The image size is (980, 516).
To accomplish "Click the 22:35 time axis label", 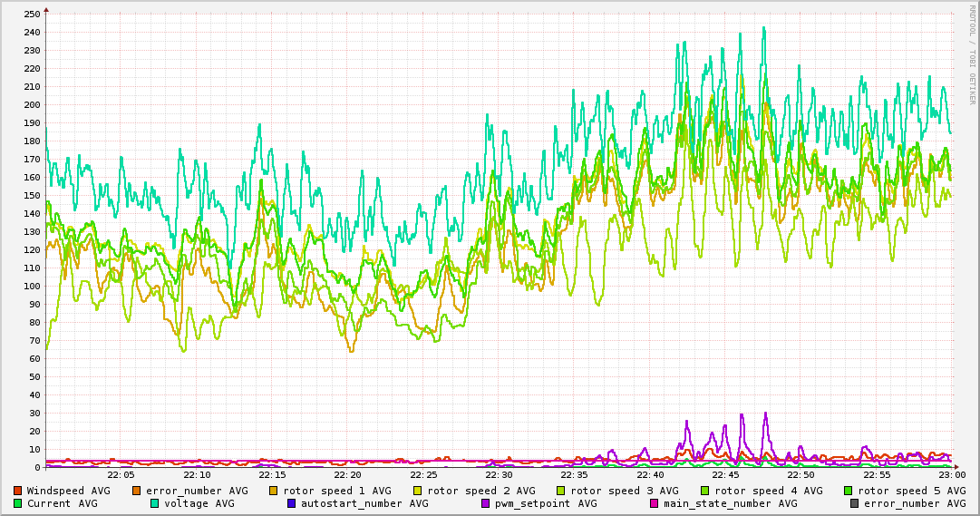I will click(575, 475).
